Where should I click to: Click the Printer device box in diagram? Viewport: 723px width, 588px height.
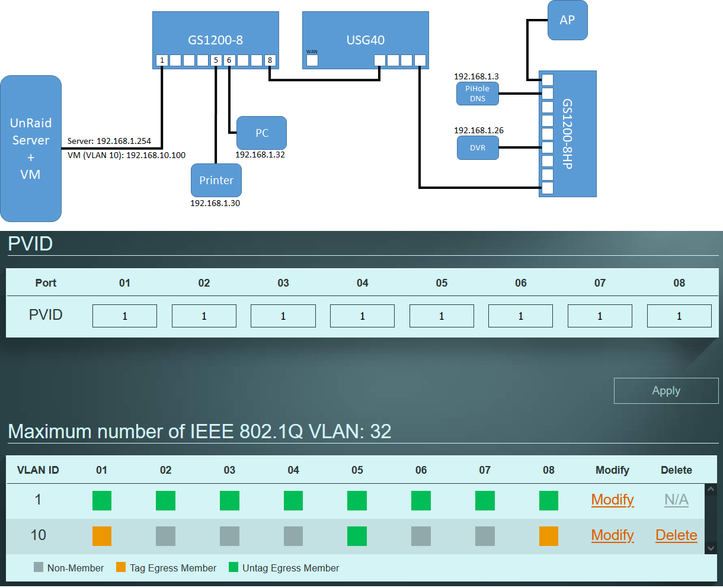(216, 181)
